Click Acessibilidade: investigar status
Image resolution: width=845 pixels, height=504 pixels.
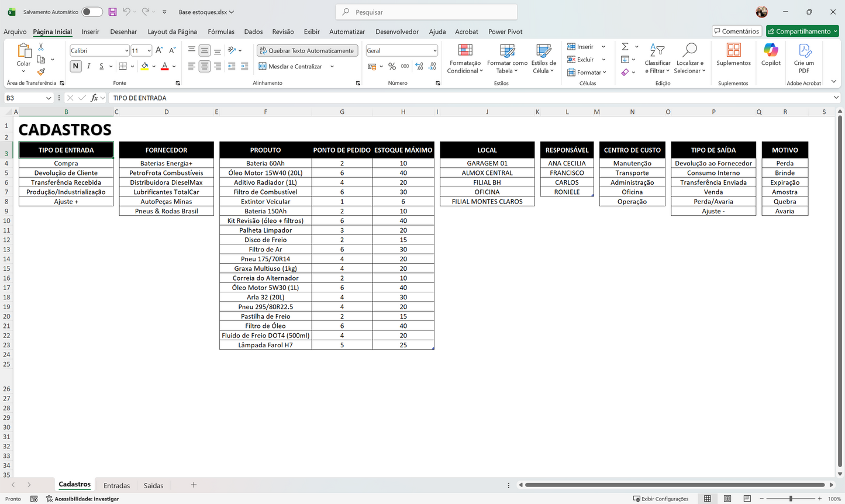click(82, 499)
